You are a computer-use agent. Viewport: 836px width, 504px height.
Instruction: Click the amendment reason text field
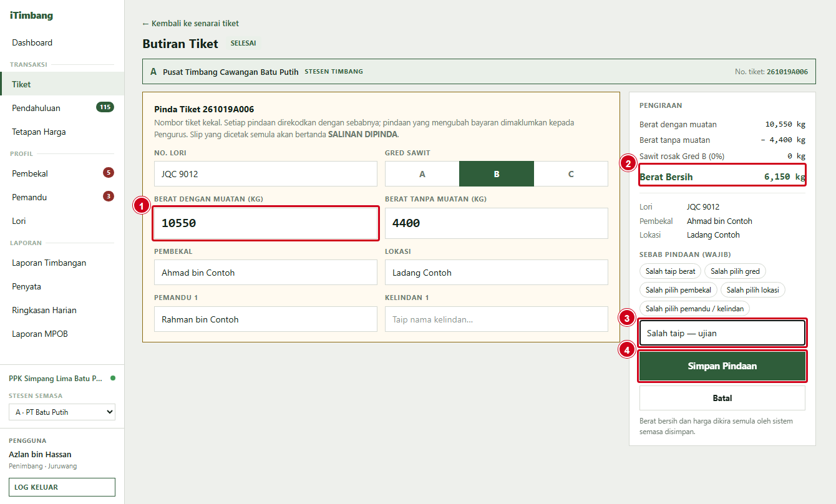pyautogui.click(x=722, y=333)
